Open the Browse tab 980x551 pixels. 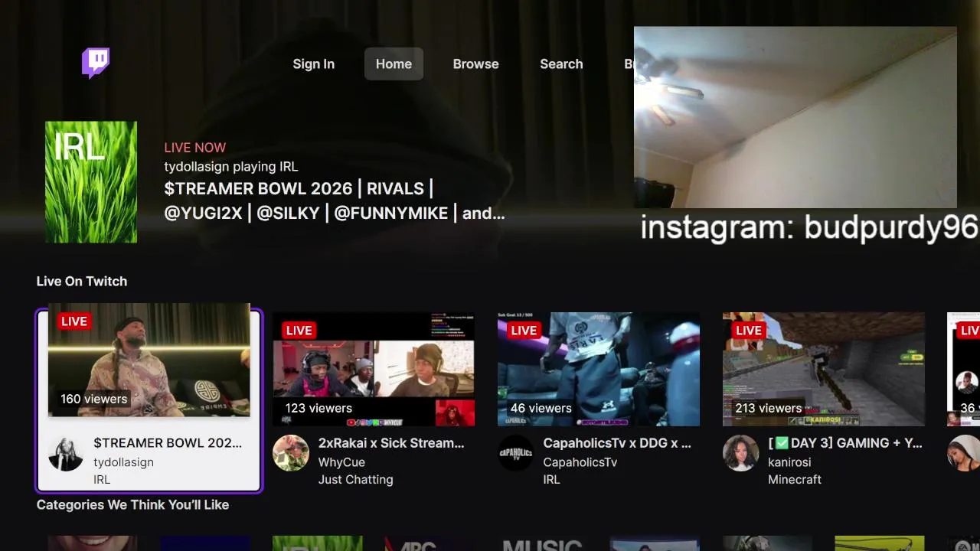pos(475,64)
